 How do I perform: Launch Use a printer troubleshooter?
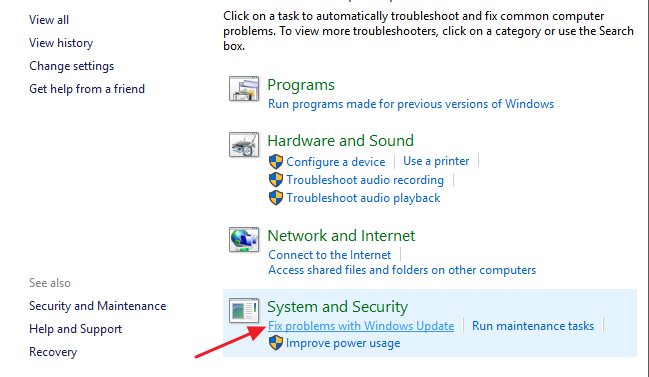pos(436,161)
